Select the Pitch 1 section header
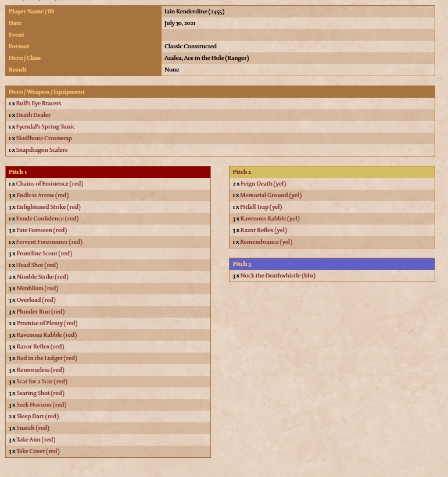Image resolution: width=448 pixels, height=477 pixels. pos(108,172)
